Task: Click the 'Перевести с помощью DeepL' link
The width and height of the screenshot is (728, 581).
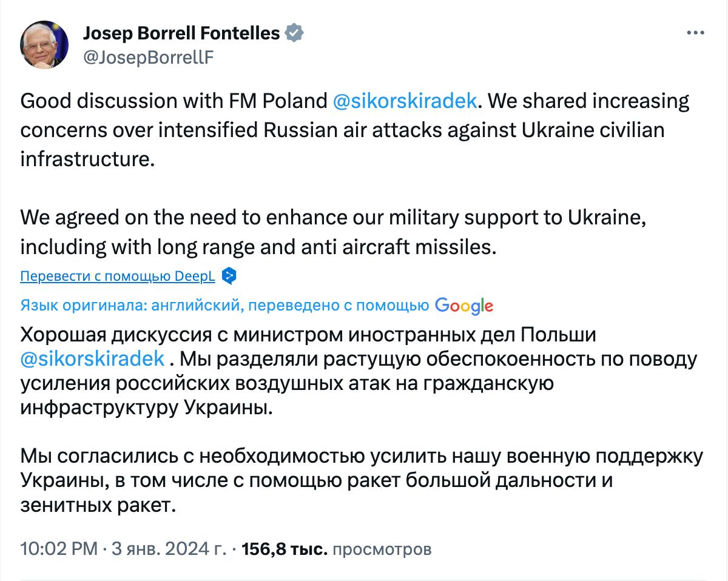Action: [x=118, y=277]
